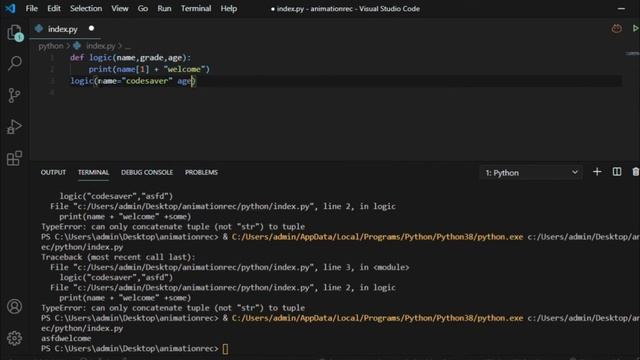Image resolution: width=640 pixels, height=360 pixels.
Task: Switch to the TERMINAL panel tab
Action: click(93, 172)
